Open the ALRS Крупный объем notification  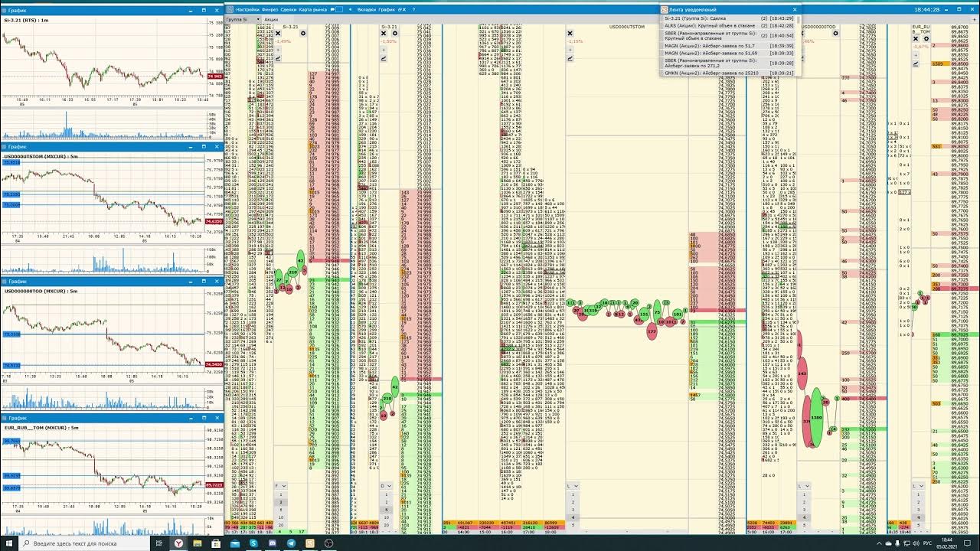pos(729,26)
